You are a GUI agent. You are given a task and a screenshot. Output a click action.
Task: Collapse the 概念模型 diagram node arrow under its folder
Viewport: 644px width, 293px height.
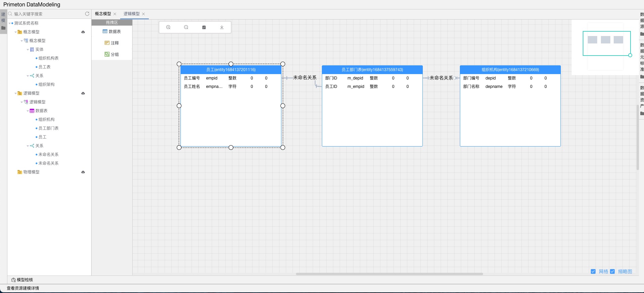(x=22, y=41)
